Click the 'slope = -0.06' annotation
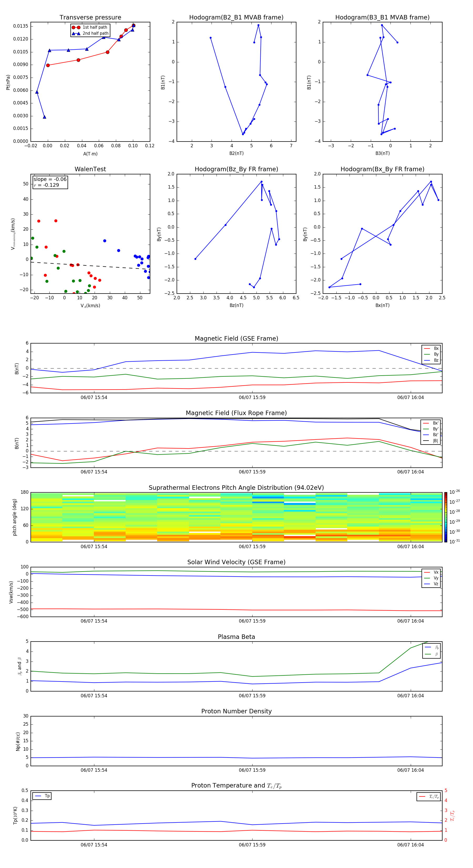The image size is (473, 868). [x=50, y=179]
